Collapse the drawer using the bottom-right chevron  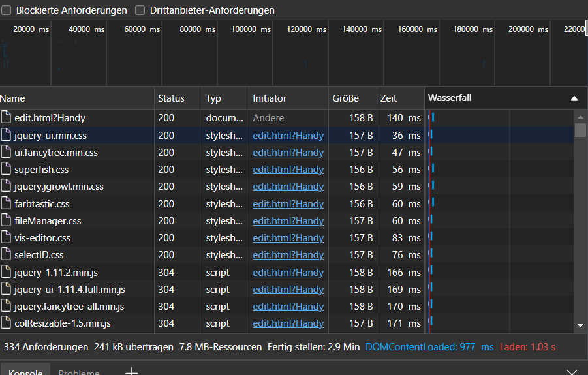tap(572, 372)
